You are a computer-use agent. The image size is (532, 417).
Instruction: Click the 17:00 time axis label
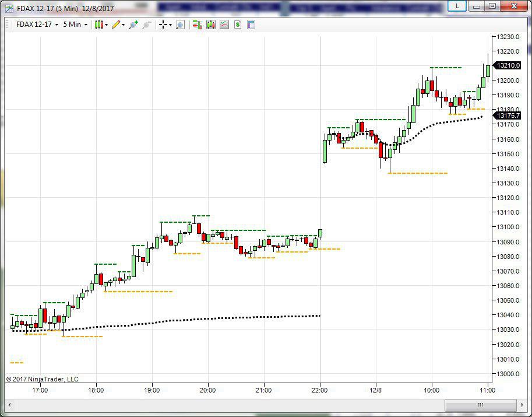(40, 390)
